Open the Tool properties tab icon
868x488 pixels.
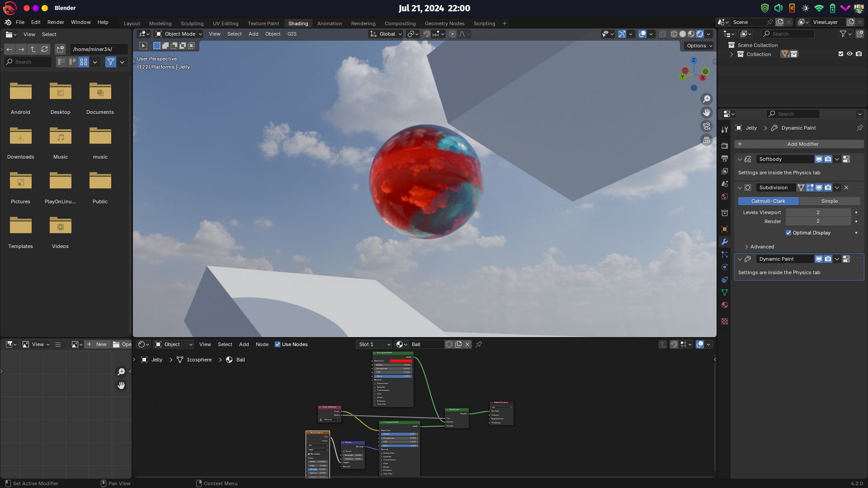point(725,130)
